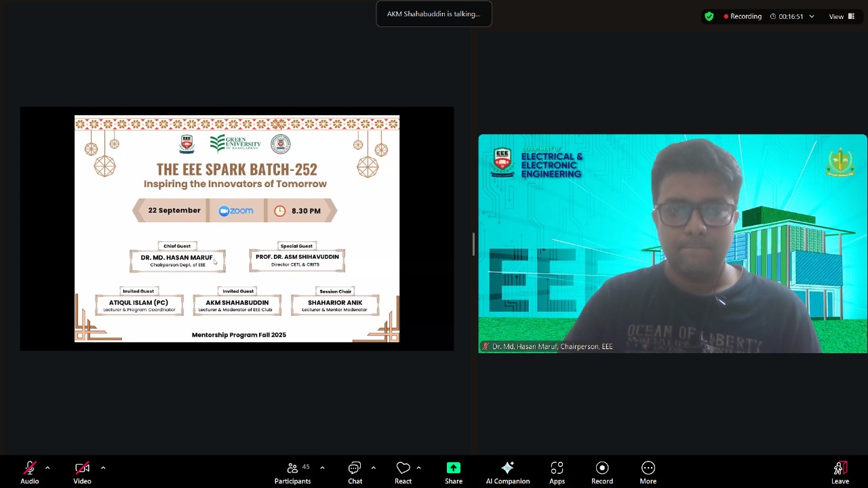Open AI Companion

(x=507, y=472)
